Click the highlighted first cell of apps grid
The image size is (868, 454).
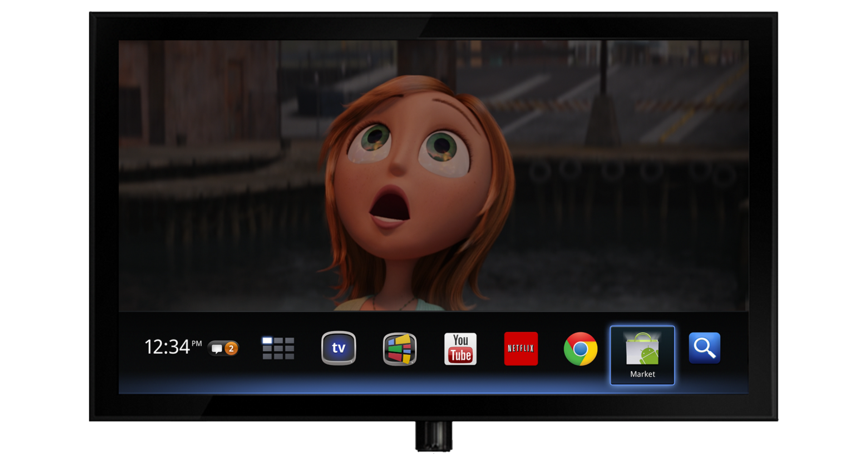[x=267, y=340]
